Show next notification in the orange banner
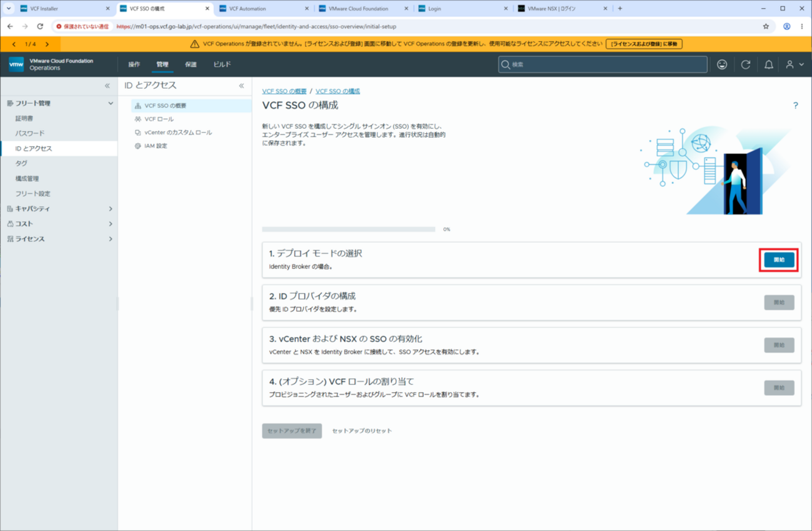The height and width of the screenshot is (531, 812). pos(47,44)
